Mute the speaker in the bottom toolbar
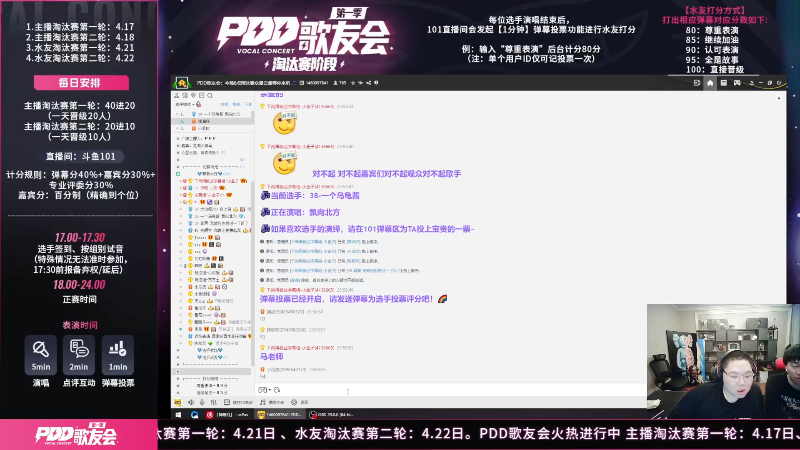Viewport: 800px width, 450px height. pyautogui.click(x=191, y=403)
